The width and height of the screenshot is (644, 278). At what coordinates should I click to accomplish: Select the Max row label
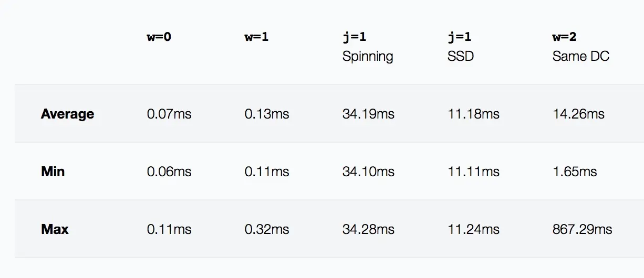click(x=55, y=229)
